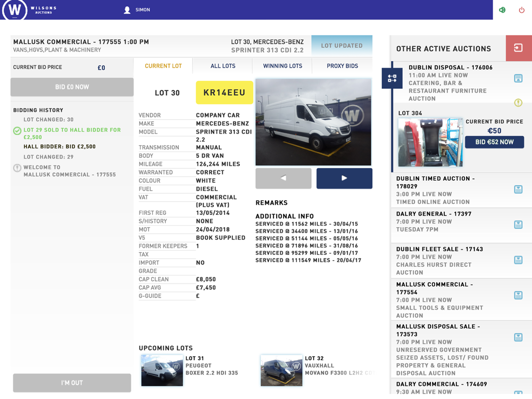Show the next vehicle photo
The height and width of the screenshot is (399, 532).
tap(344, 178)
